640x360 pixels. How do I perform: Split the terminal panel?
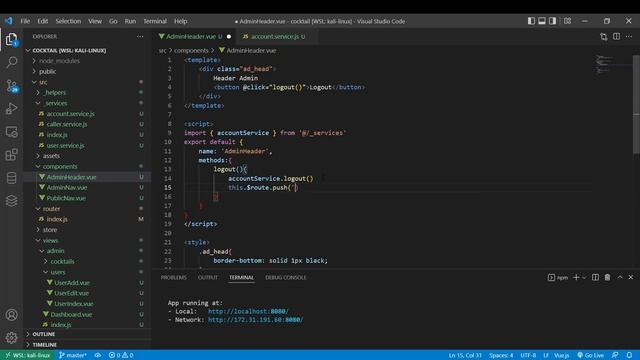point(596,277)
